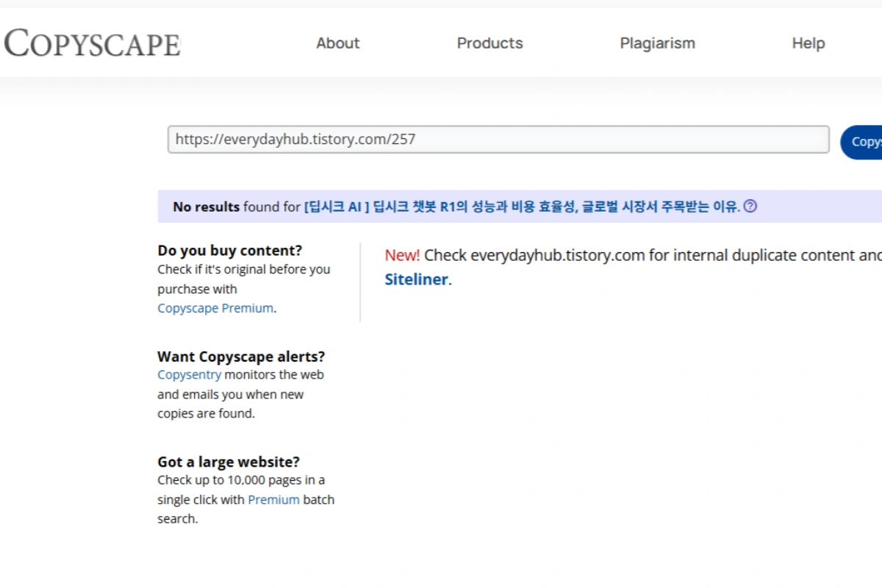Click the bold 'No results' text
Image resolution: width=882 pixels, height=588 pixels.
tap(206, 207)
